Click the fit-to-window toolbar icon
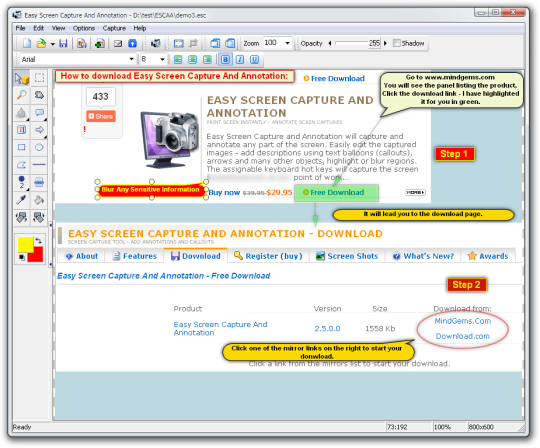This screenshot has height=448, width=540. click(x=178, y=43)
